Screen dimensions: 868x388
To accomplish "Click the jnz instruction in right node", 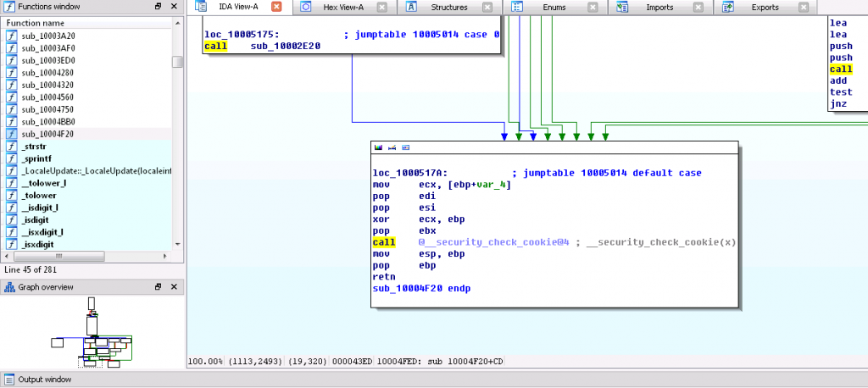I will [838, 103].
